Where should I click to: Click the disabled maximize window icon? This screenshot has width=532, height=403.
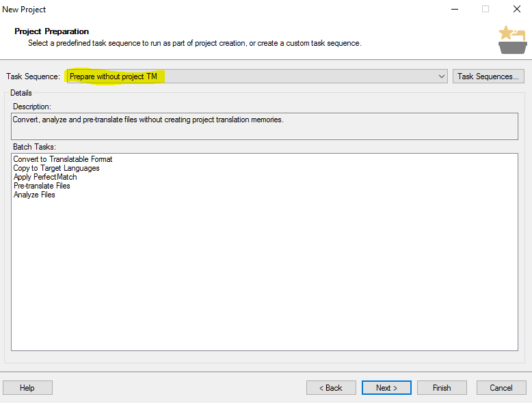(x=486, y=9)
